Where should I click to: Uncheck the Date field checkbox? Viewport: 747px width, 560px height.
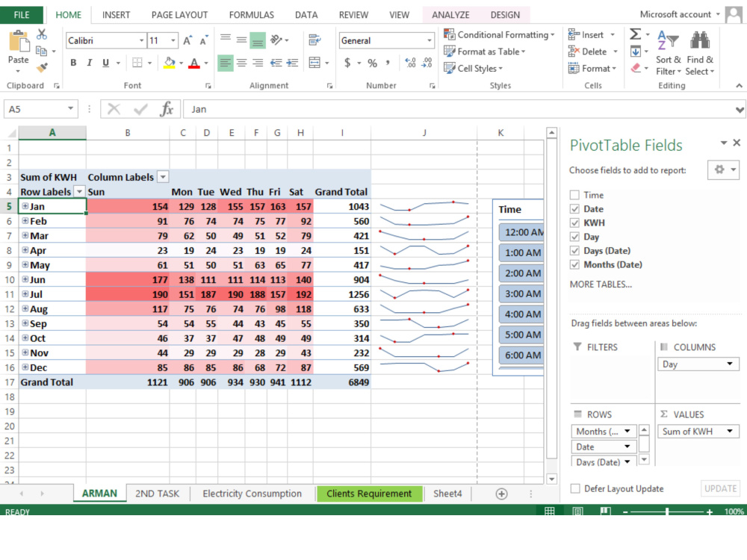pyautogui.click(x=574, y=209)
